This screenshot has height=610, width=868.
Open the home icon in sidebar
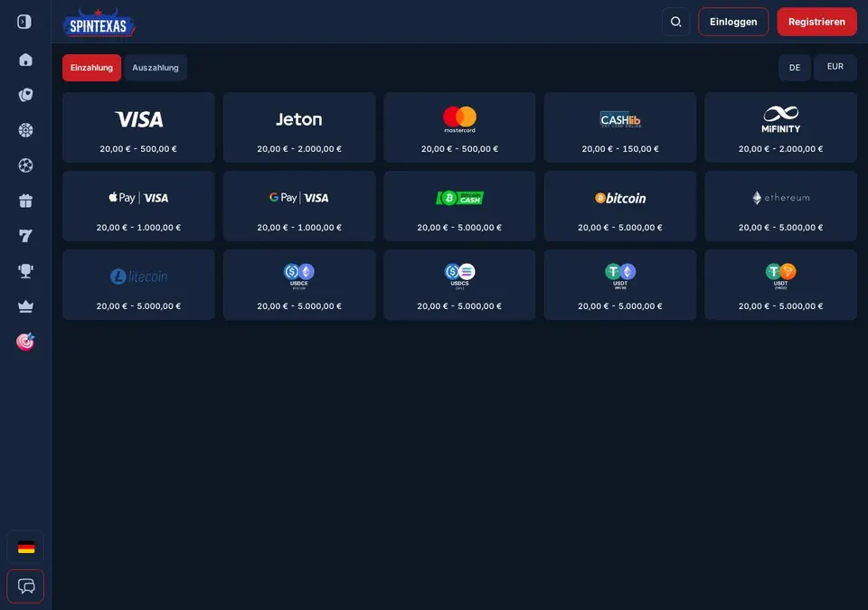click(x=25, y=60)
